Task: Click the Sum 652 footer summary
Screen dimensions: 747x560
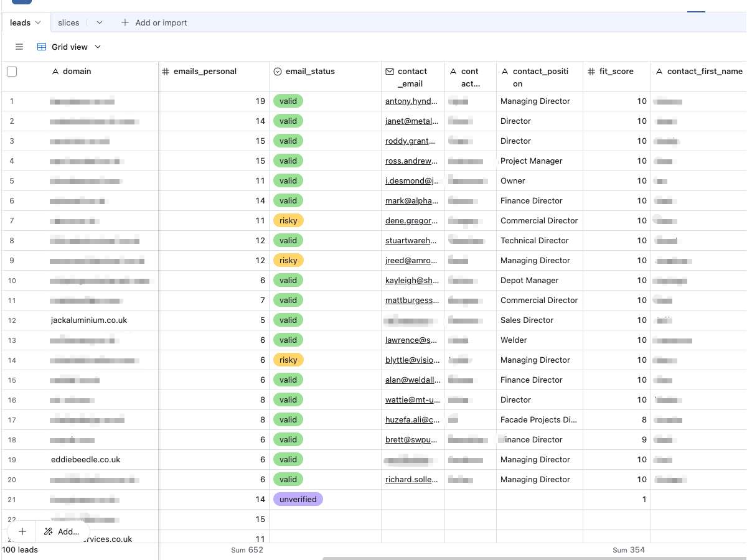Action: tap(247, 550)
